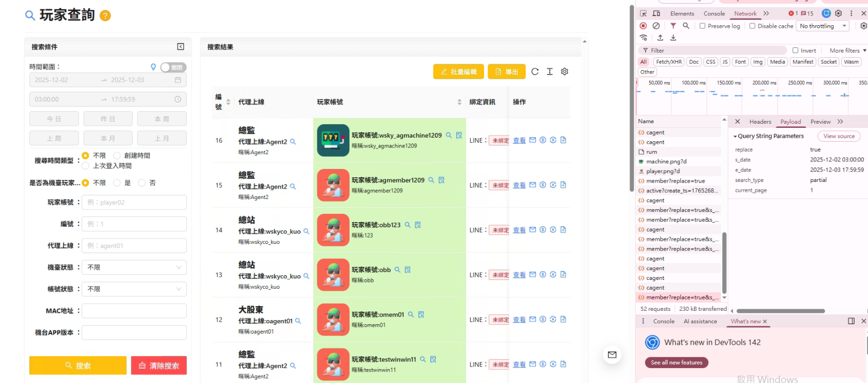Click the floating mail button
The height and width of the screenshot is (383, 868).
pyautogui.click(x=612, y=355)
